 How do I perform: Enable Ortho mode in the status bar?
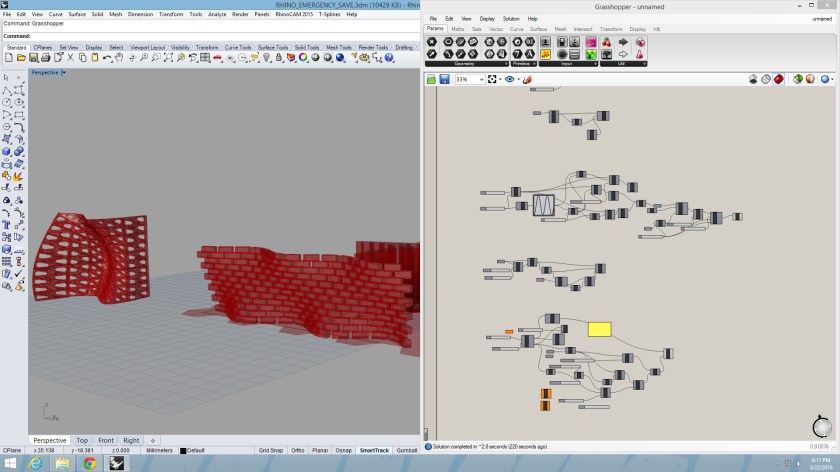click(298, 450)
